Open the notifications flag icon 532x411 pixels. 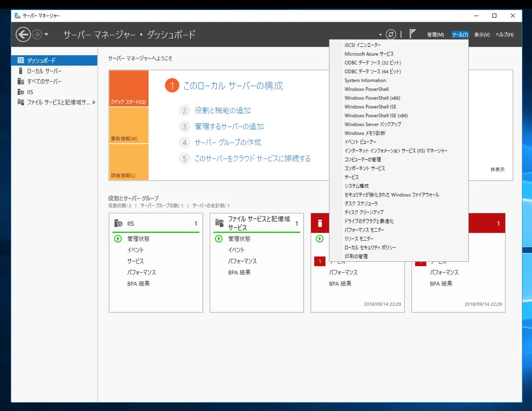pos(412,34)
